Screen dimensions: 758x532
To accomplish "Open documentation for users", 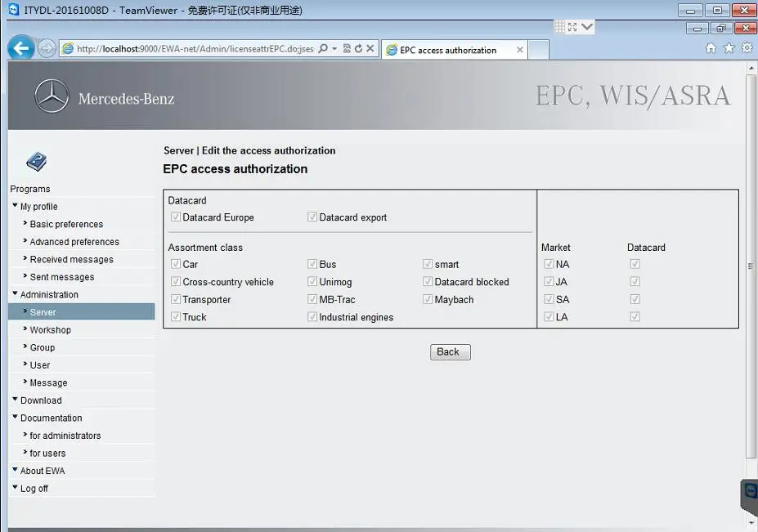I will (x=47, y=454).
